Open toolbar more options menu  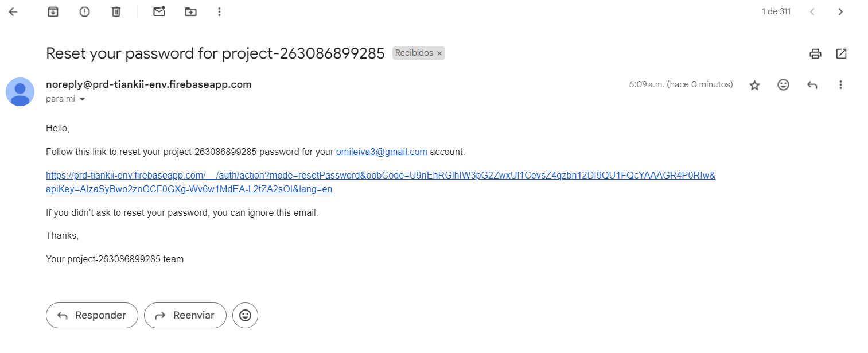[219, 11]
